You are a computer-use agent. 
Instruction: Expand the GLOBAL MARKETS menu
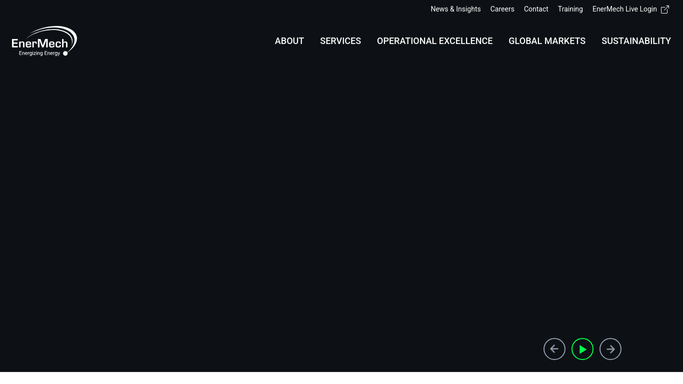point(547,41)
